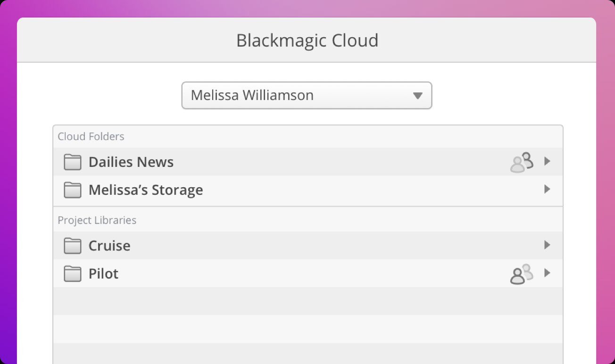
Task: Click the disclosure arrow beside Melissa's Storage
Action: 547,189
